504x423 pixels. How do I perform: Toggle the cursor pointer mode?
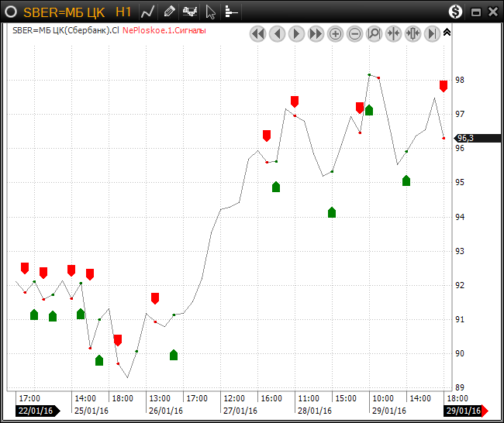click(x=210, y=12)
